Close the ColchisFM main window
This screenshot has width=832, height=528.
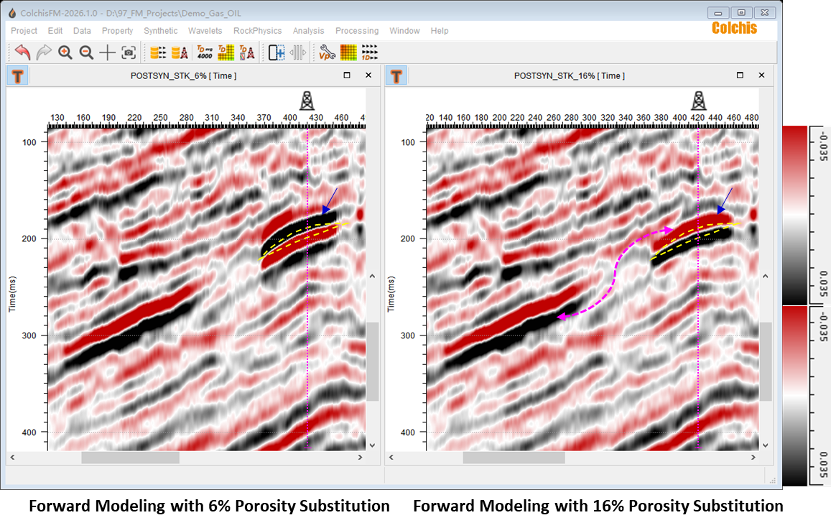[765, 13]
